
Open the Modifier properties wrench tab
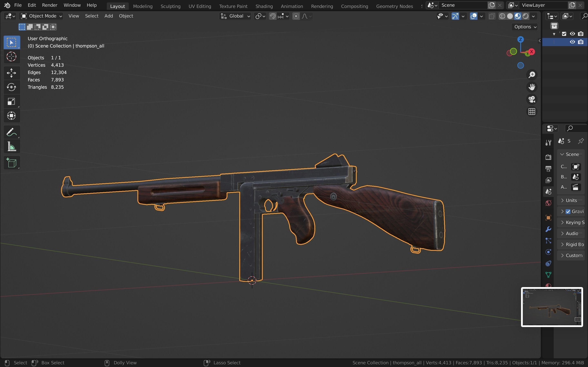coord(548,229)
